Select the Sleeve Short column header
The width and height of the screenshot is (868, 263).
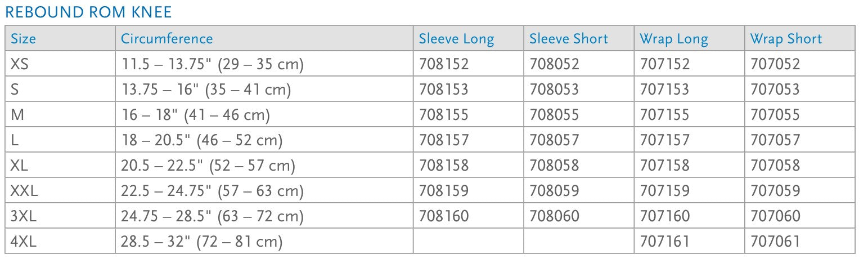coord(568,39)
